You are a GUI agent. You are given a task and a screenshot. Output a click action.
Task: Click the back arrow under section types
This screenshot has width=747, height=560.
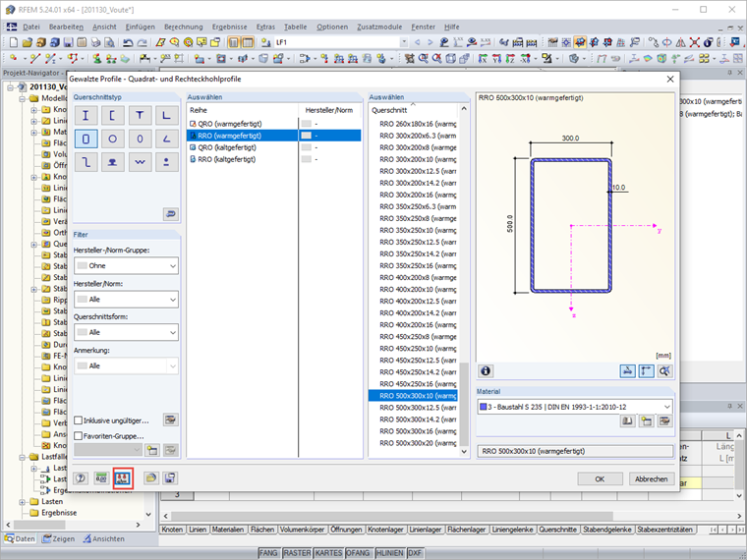click(x=171, y=214)
